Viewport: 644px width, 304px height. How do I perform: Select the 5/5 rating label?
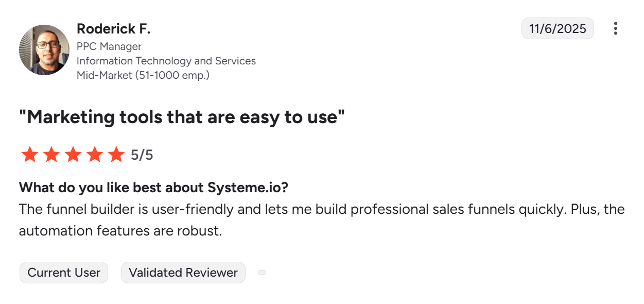[142, 154]
